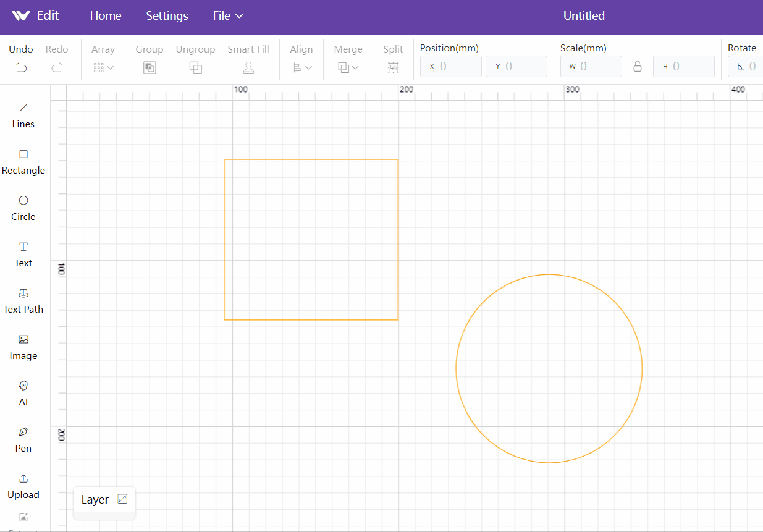Click the Undo arrow
The width and height of the screenshot is (763, 532).
click(x=22, y=68)
